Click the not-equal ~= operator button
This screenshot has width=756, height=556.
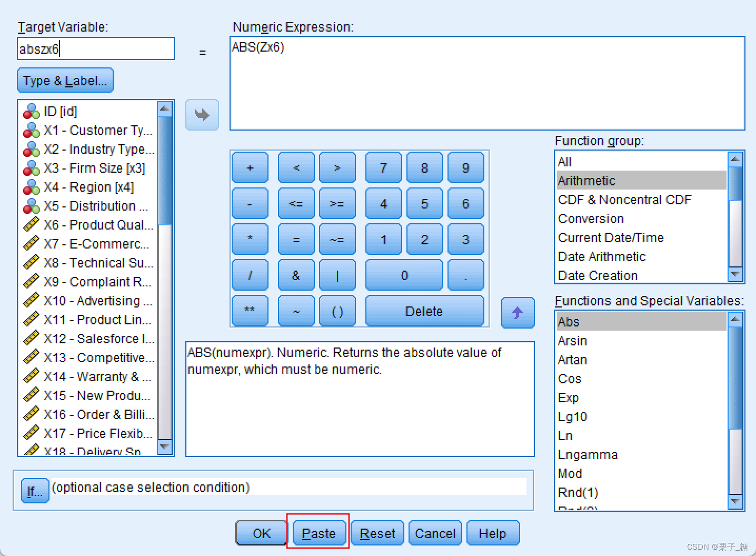click(337, 239)
